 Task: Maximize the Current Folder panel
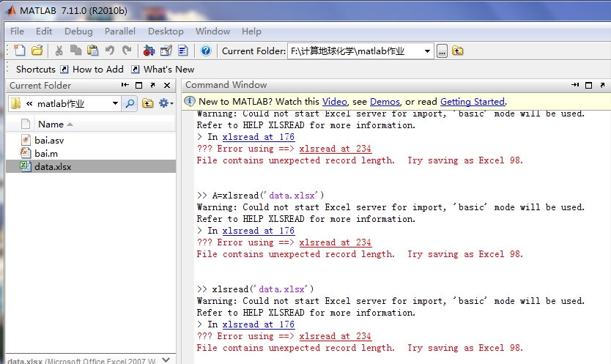click(x=138, y=85)
